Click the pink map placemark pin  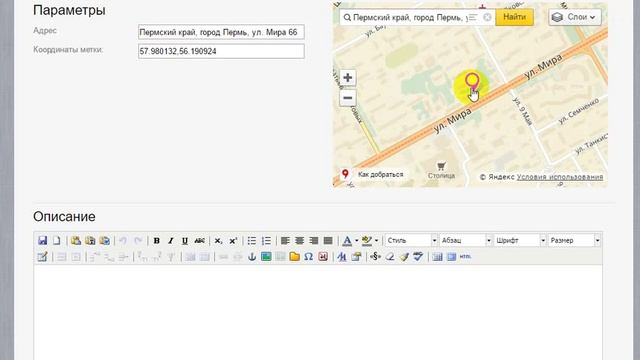pos(472,81)
